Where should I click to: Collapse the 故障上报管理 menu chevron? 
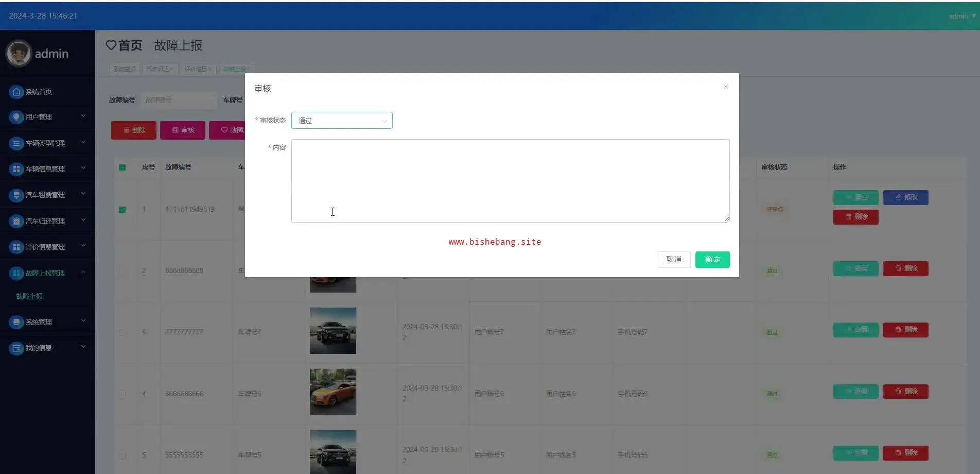(83, 272)
